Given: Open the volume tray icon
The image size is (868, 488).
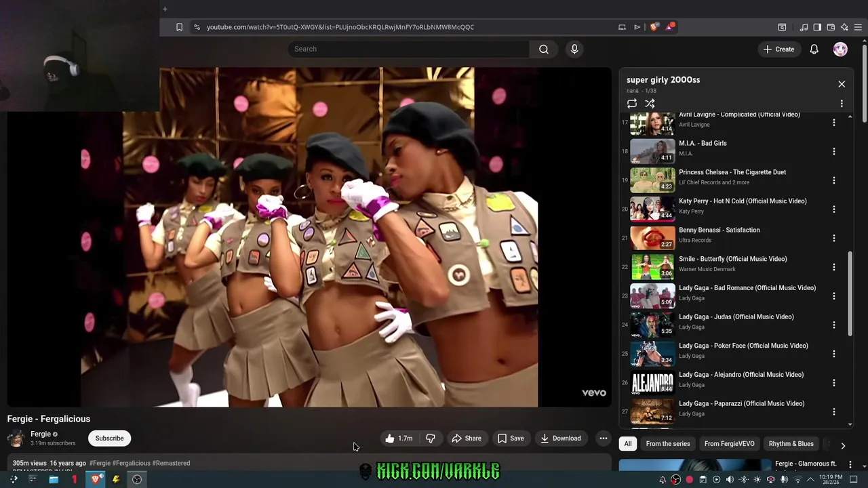Looking at the screenshot, I should pyautogui.click(x=730, y=480).
